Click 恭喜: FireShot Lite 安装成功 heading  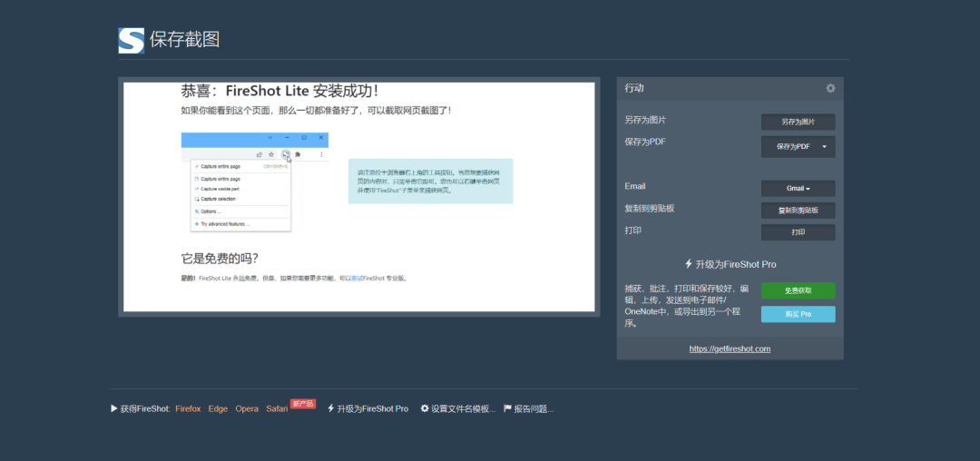coord(279,91)
